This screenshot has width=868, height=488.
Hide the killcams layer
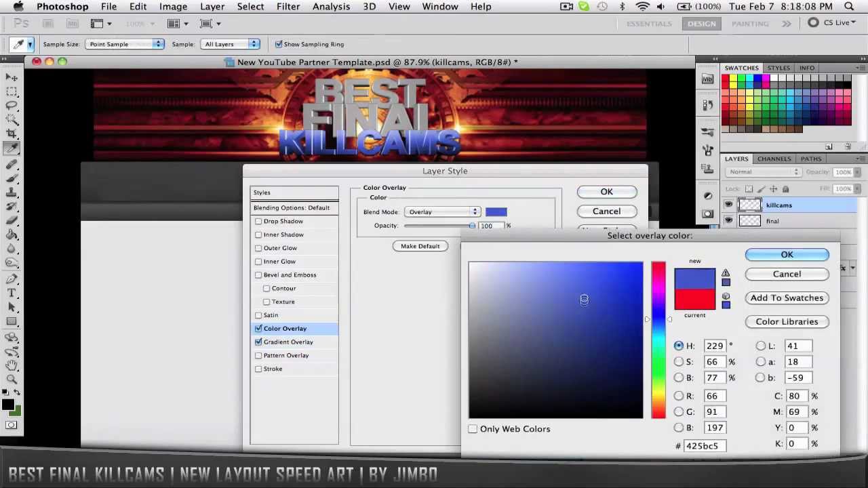[728, 205]
